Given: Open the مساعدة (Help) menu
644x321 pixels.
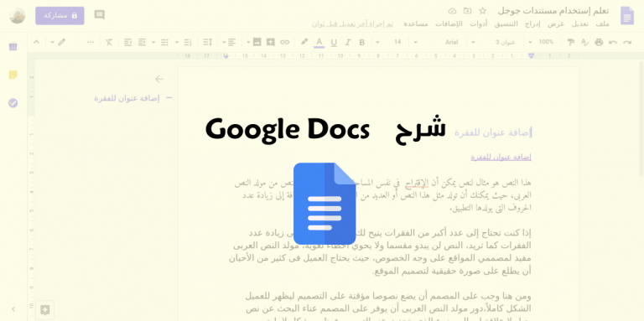Looking at the screenshot, I should [x=416, y=23].
